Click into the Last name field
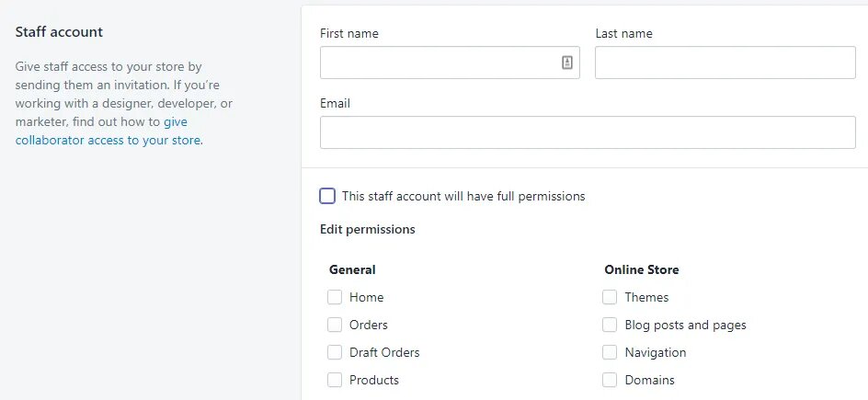Screen dimensions: 868x400 (725, 63)
